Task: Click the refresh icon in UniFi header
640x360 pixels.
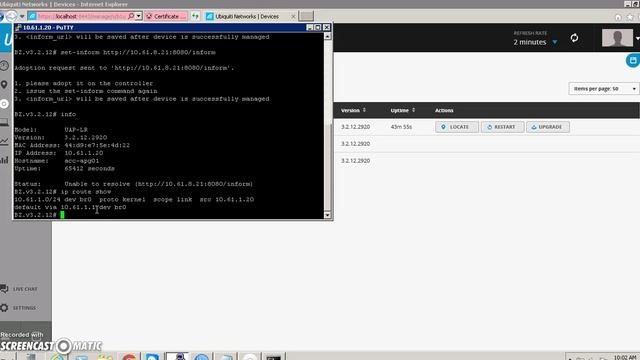Action: pyautogui.click(x=574, y=38)
